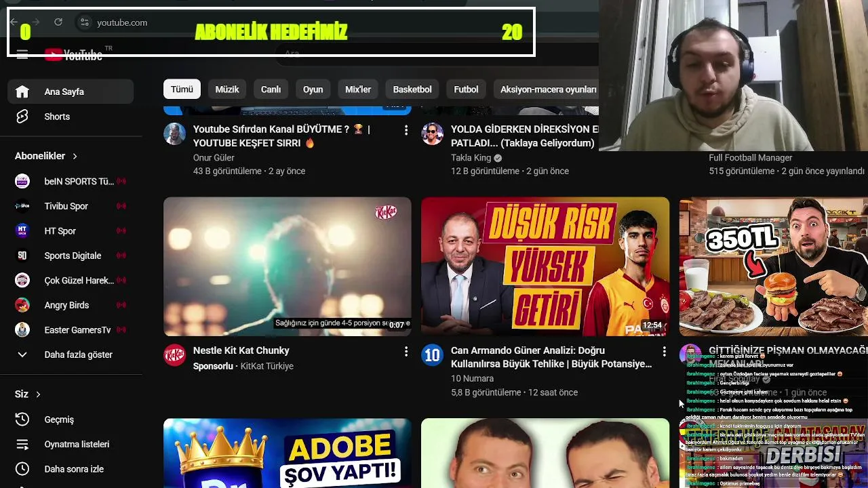Select the Futbol filter chip
Screen dimensions: 868x488
click(466, 89)
